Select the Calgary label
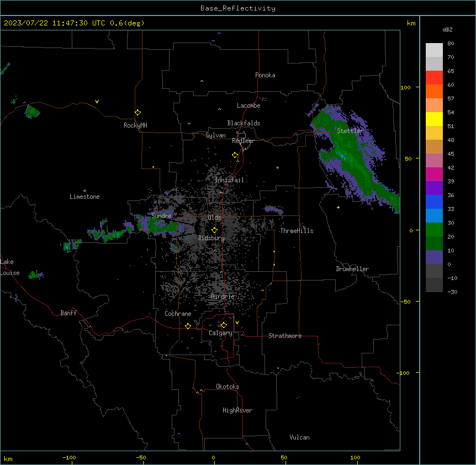The width and height of the screenshot is (476, 465). (220, 333)
